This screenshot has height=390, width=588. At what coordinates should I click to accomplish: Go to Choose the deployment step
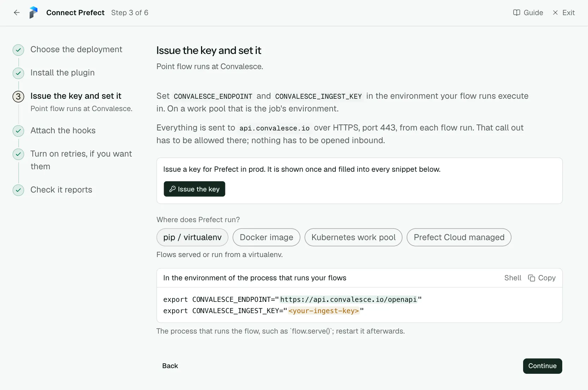tap(76, 49)
